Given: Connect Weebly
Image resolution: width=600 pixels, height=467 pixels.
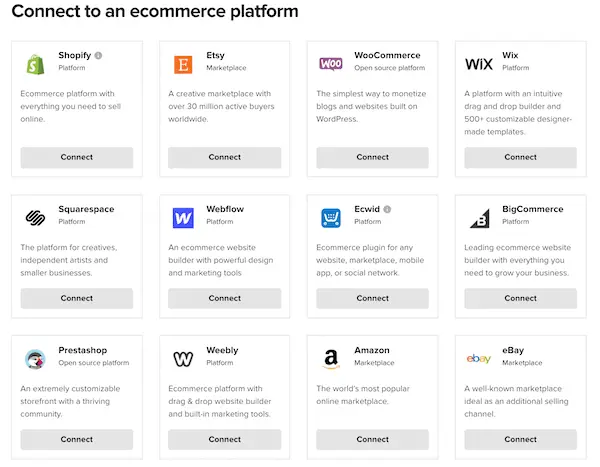Looking at the screenshot, I should pos(225,439).
